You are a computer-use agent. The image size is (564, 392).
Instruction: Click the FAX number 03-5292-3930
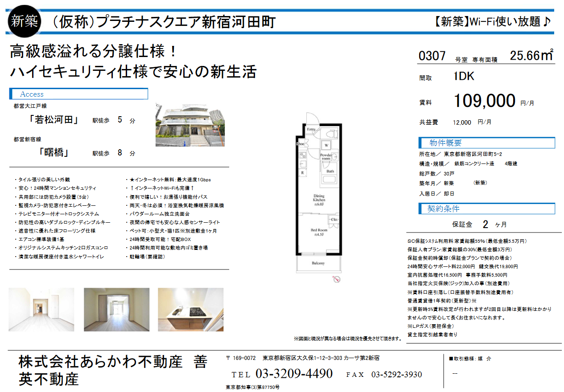(396, 375)
